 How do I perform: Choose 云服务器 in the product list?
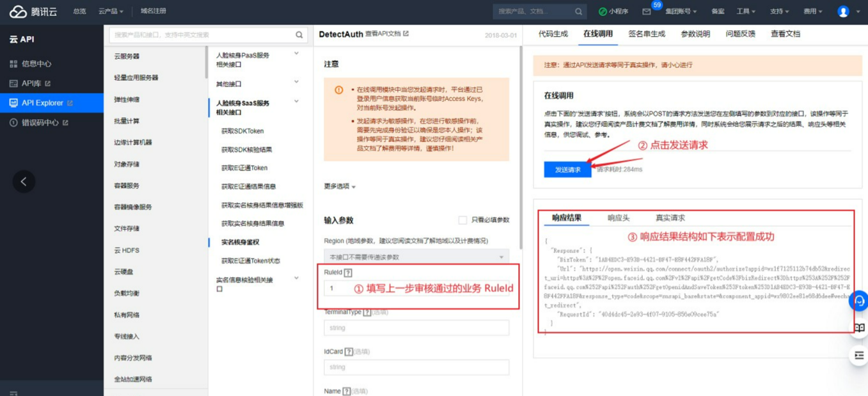point(127,56)
